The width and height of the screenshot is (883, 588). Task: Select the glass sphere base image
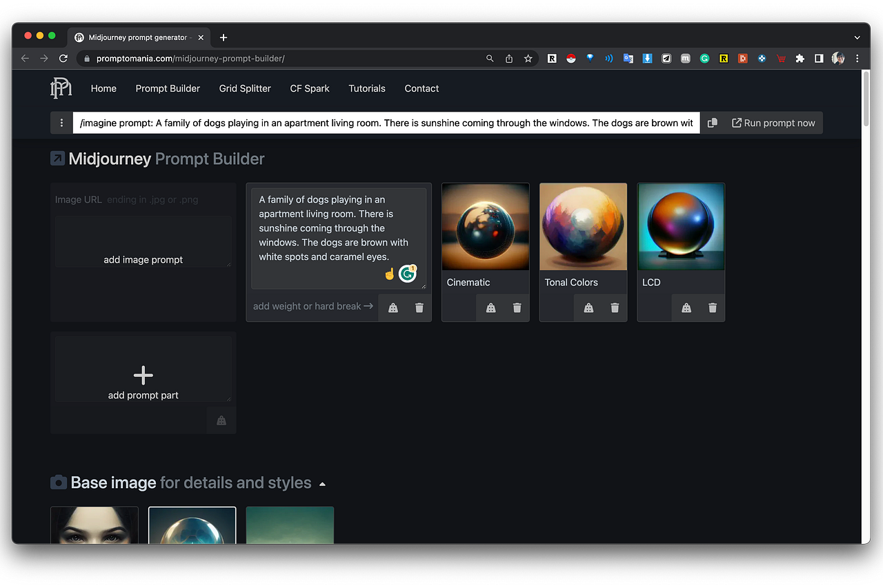[x=192, y=525]
